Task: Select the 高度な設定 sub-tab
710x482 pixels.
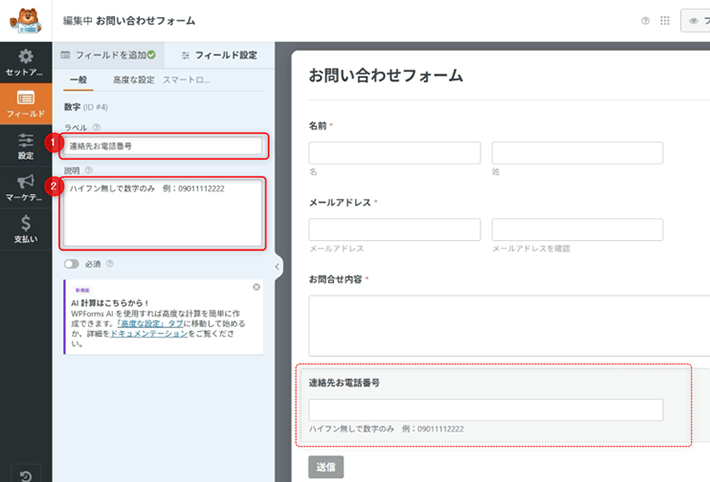Action: pos(134,80)
